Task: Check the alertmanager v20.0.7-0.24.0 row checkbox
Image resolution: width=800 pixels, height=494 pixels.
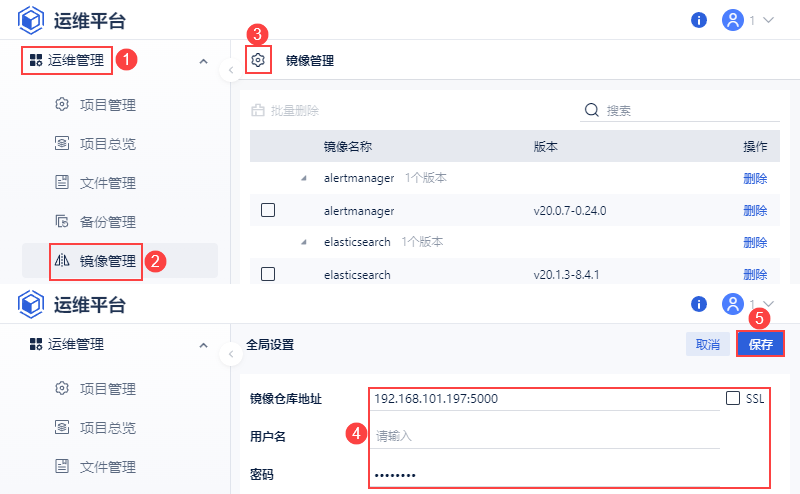Action: coord(267,210)
